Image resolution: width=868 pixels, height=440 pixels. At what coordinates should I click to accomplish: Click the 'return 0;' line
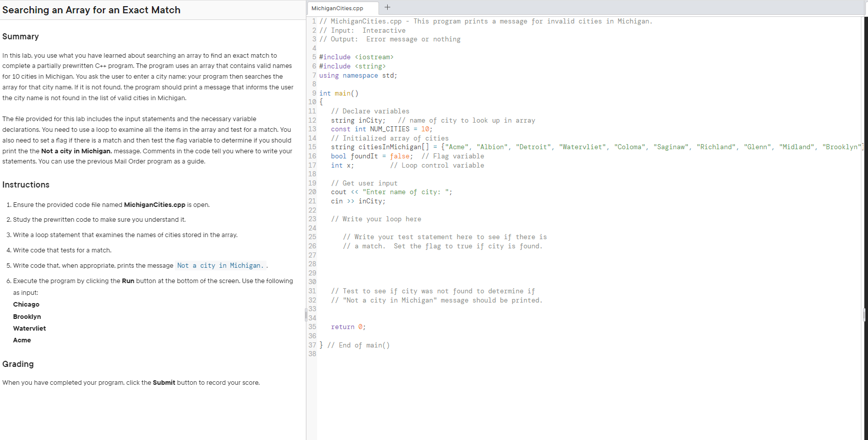[x=348, y=327]
